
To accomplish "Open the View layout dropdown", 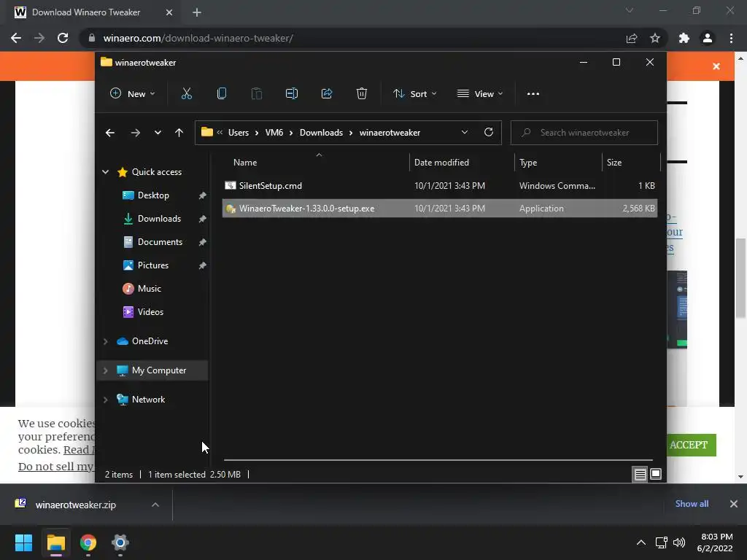I will pos(480,94).
